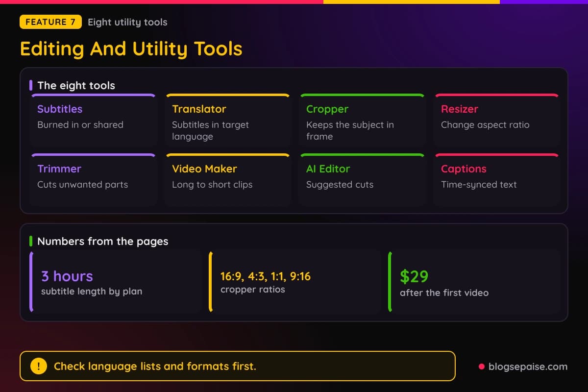The height and width of the screenshot is (392, 588).
Task: Open the Translator tool card
Action: [228, 120]
